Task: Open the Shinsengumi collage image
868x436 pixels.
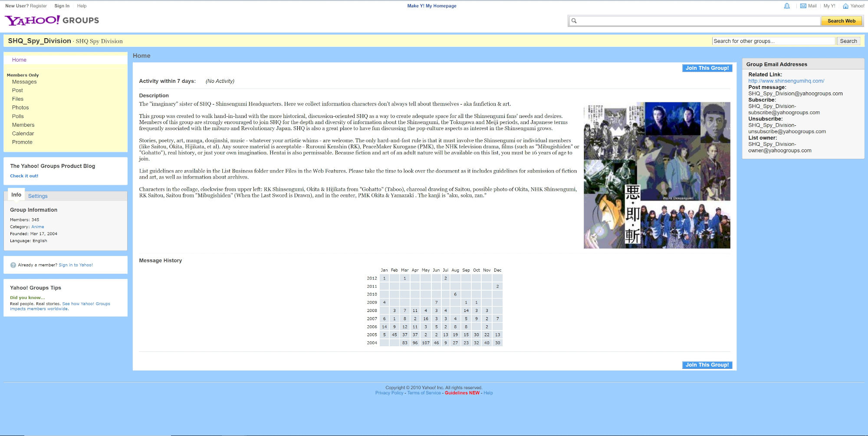Action: (x=657, y=175)
